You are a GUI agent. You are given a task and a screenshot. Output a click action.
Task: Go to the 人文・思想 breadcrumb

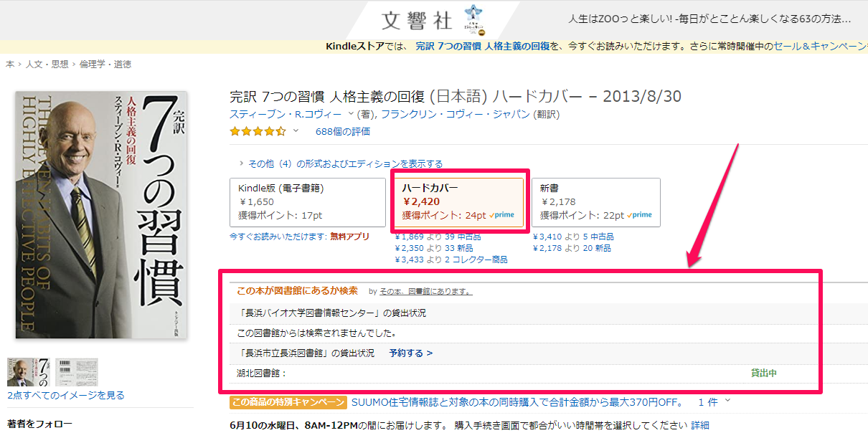pos(47,64)
